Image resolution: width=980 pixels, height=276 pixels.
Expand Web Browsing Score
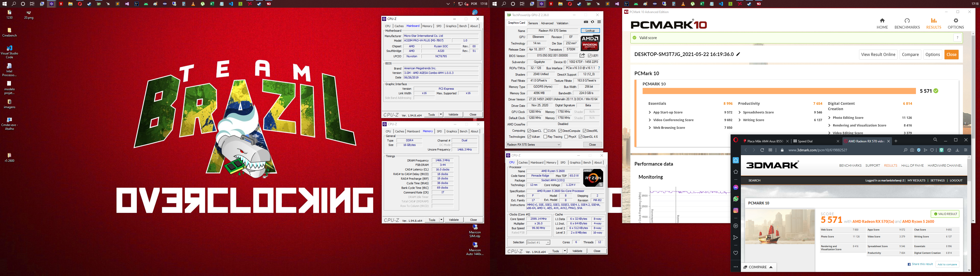tap(650, 128)
